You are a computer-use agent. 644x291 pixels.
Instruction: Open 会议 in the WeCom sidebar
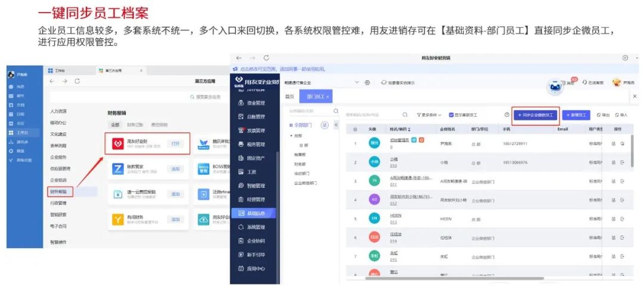(17, 123)
